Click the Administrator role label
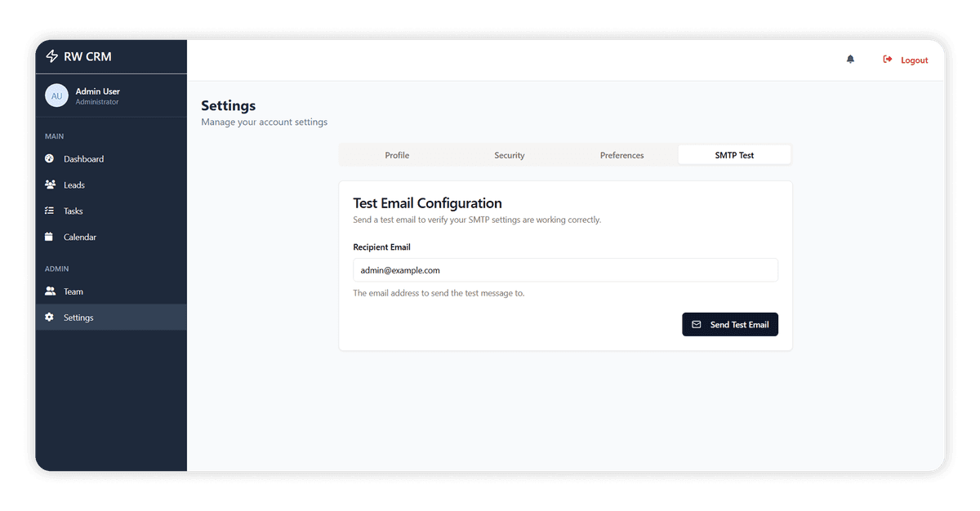The height and width of the screenshot is (511, 980). pyautogui.click(x=97, y=102)
